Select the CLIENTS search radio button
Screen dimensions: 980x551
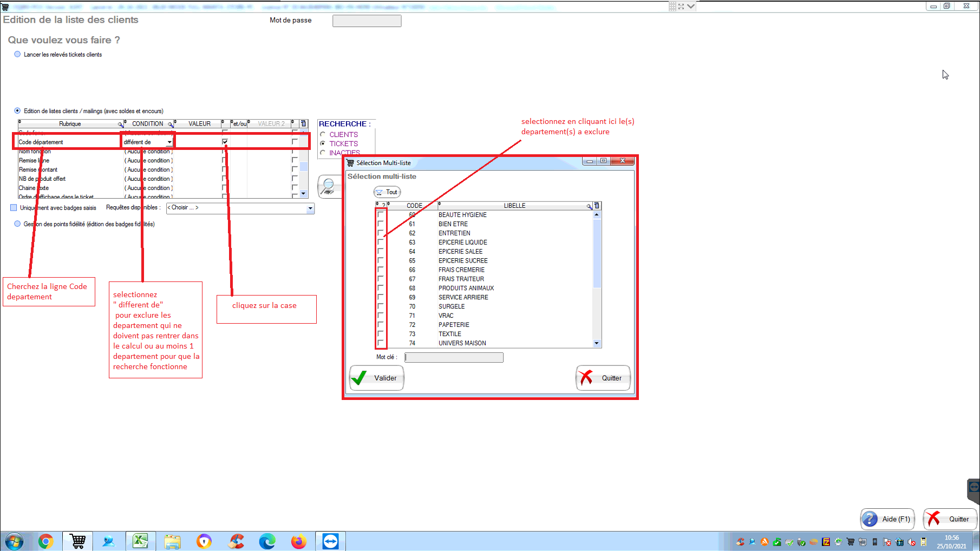click(323, 135)
